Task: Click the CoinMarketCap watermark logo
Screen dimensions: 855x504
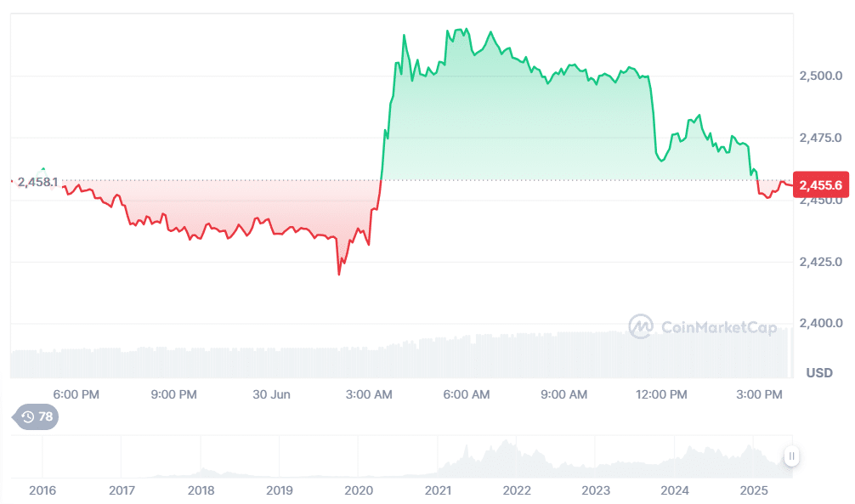Action: (x=703, y=326)
